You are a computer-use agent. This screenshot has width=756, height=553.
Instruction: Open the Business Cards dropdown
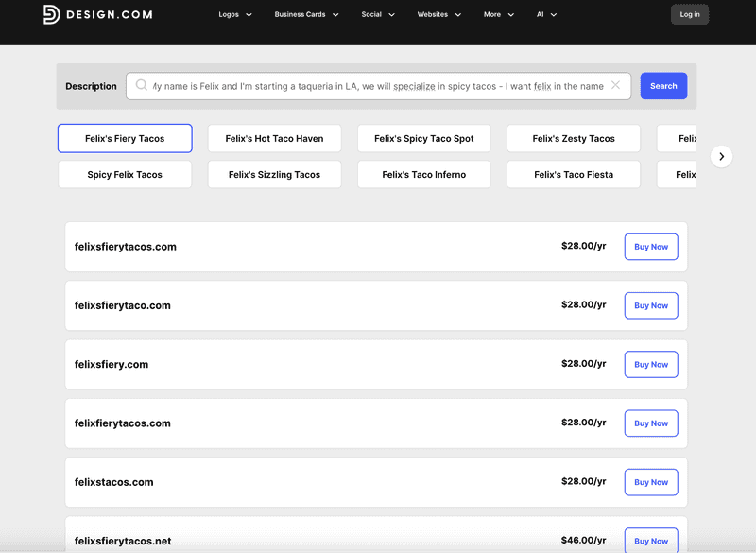pyautogui.click(x=307, y=15)
